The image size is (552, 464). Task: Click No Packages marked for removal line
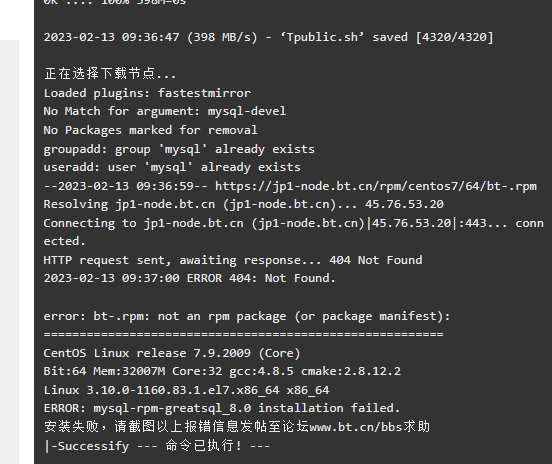[151, 130]
